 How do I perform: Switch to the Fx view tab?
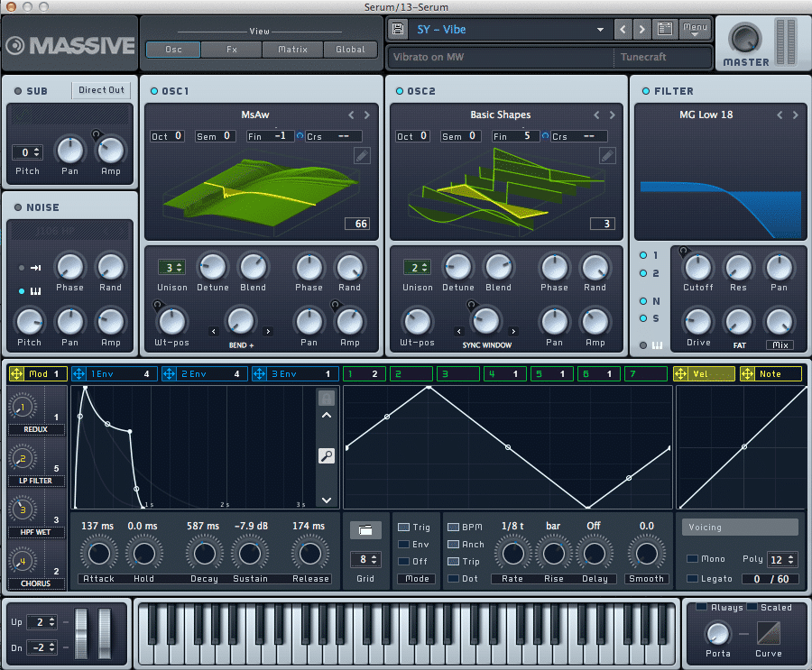coord(232,50)
